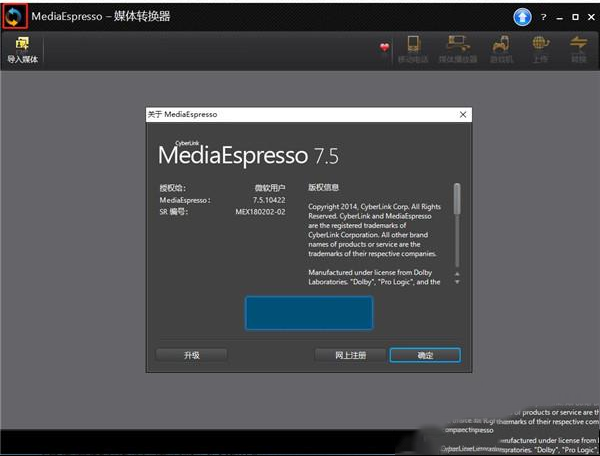Click the MediaEspresso 7.5 logo title
The width and height of the screenshot is (600, 456).
coord(249,155)
